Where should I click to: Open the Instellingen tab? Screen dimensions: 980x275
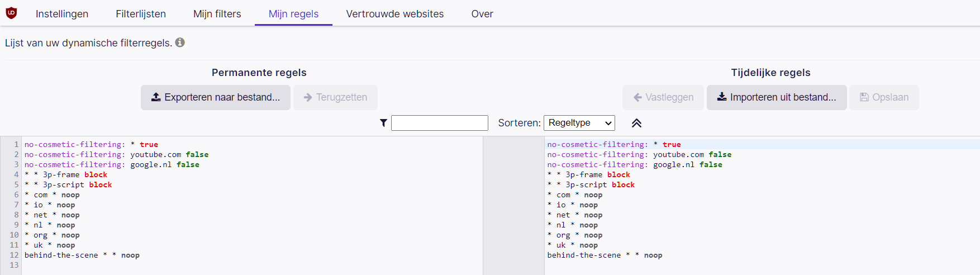pos(62,14)
